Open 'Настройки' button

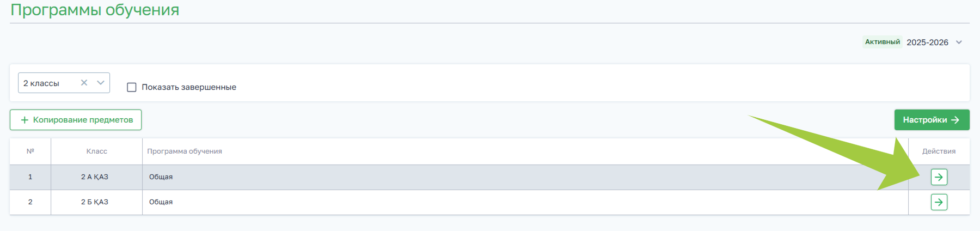pyautogui.click(x=932, y=120)
